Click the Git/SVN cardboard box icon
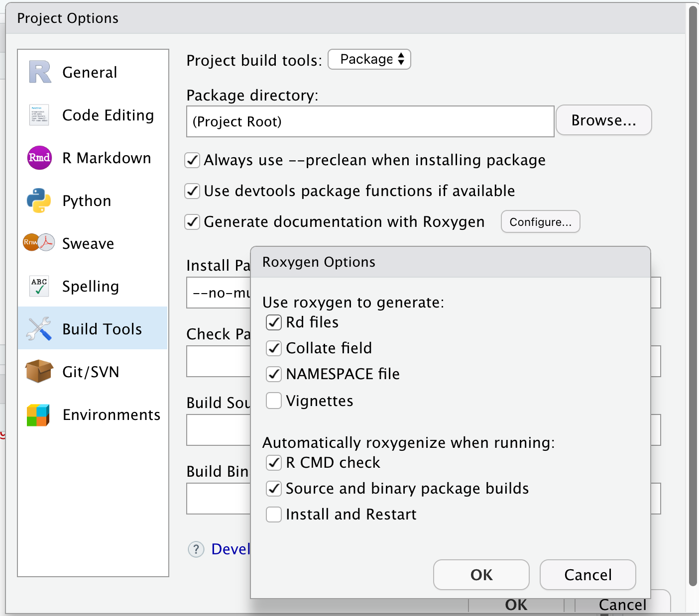 pyautogui.click(x=39, y=371)
